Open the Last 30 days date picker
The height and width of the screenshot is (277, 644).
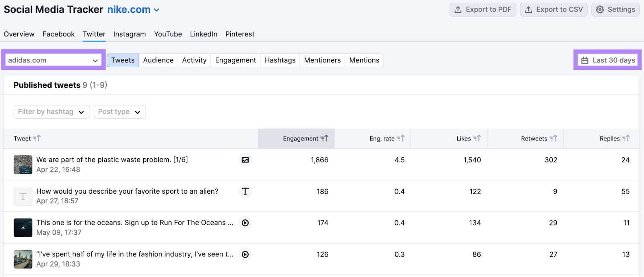coord(608,60)
